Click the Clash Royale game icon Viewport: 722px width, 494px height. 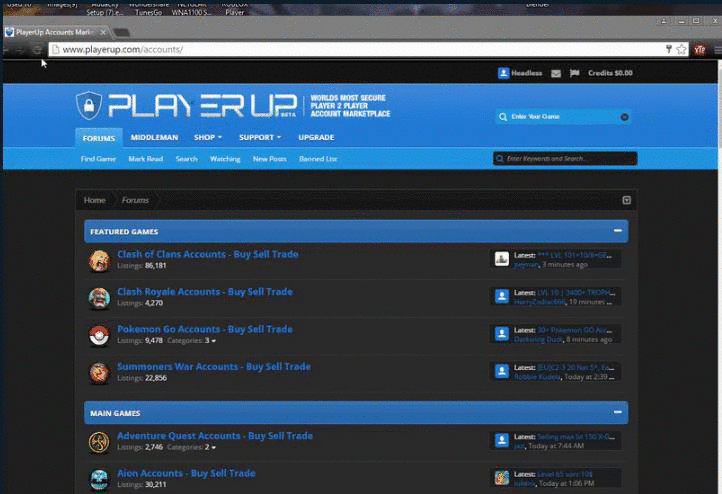point(99,298)
